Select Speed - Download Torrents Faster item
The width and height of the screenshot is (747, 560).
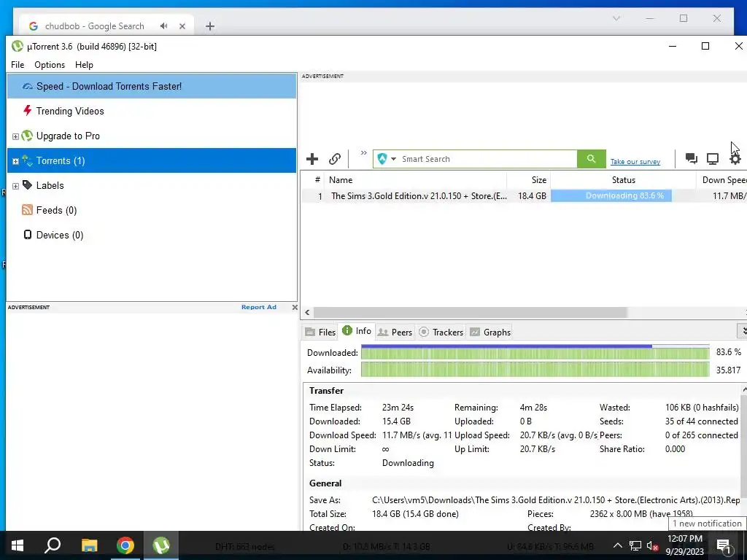pyautogui.click(x=152, y=86)
